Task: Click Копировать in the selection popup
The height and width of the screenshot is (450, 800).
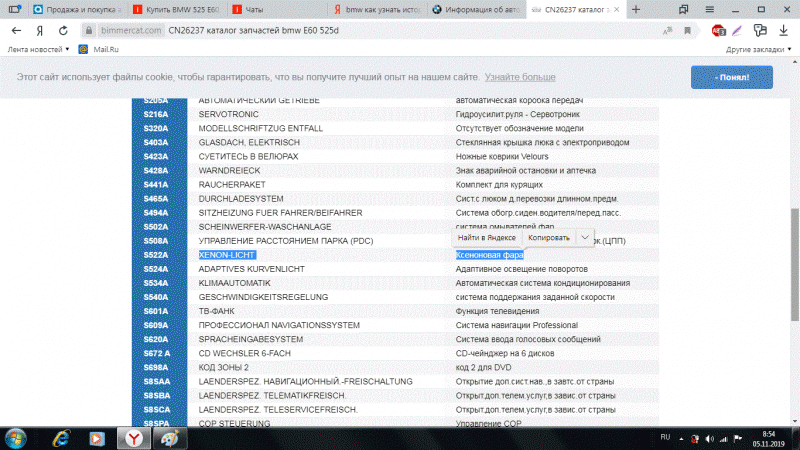Action: [548, 238]
